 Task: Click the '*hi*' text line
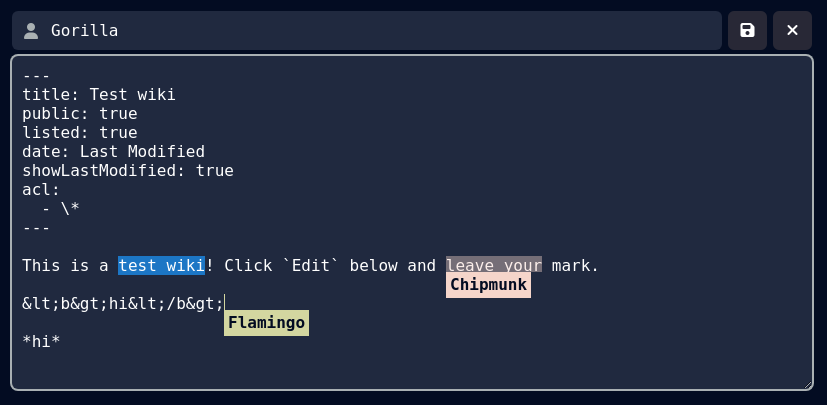pyautogui.click(x=41, y=342)
